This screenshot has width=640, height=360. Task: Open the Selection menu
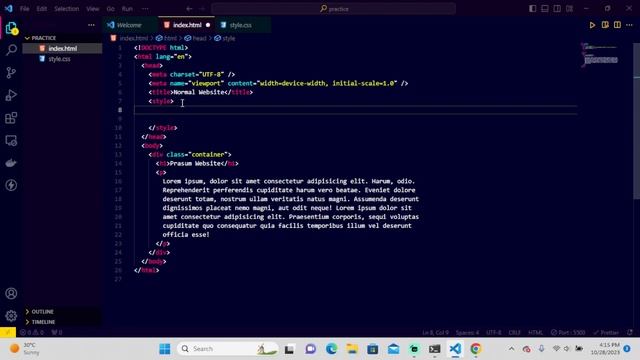[x=67, y=9]
